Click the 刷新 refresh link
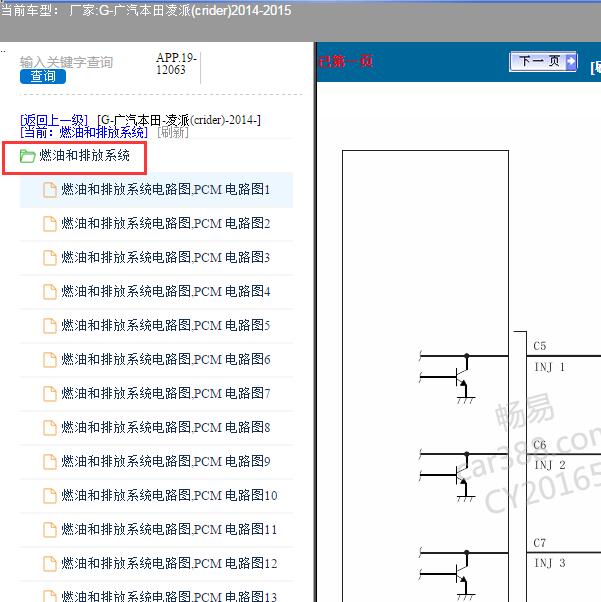This screenshot has height=602, width=601. point(173,132)
